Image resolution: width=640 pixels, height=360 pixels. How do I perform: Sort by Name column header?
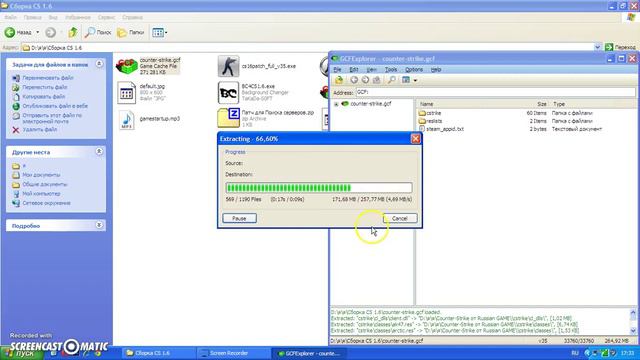tap(427, 104)
